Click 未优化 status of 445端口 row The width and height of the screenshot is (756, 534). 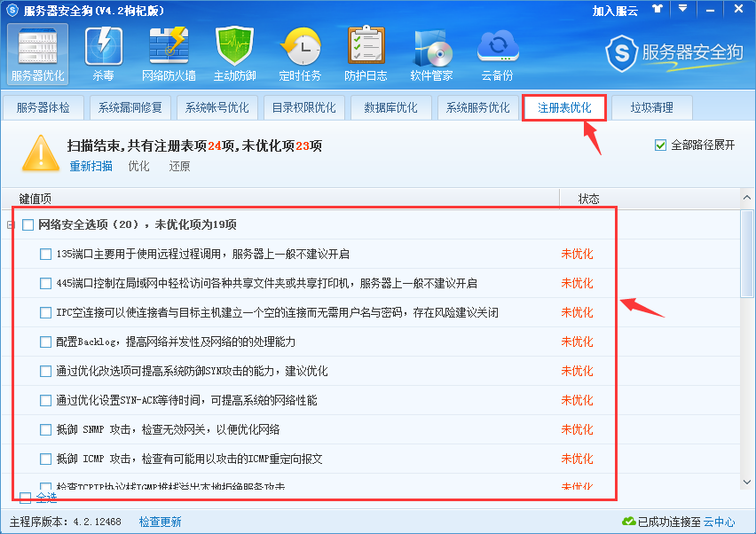click(577, 283)
